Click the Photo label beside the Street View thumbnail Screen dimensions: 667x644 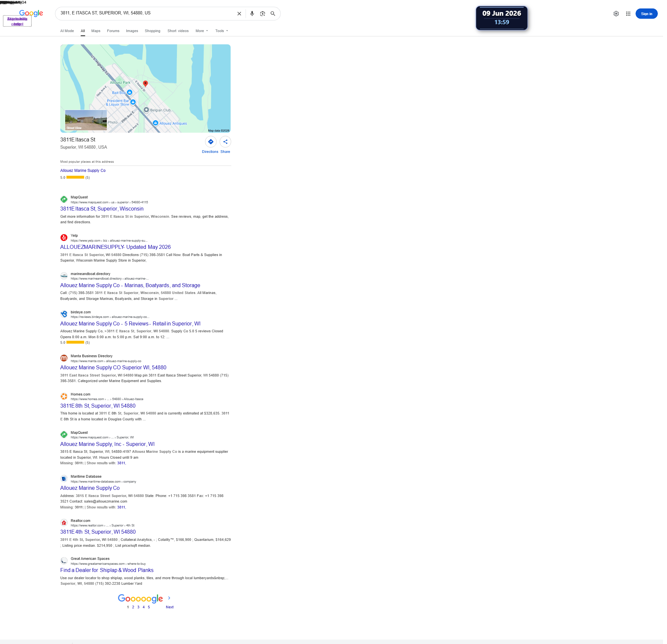pos(113,122)
